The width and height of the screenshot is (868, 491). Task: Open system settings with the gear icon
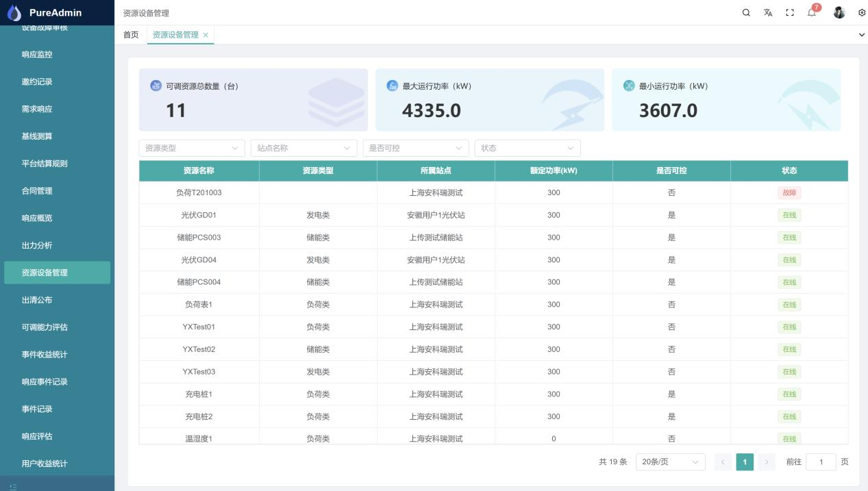click(x=860, y=12)
